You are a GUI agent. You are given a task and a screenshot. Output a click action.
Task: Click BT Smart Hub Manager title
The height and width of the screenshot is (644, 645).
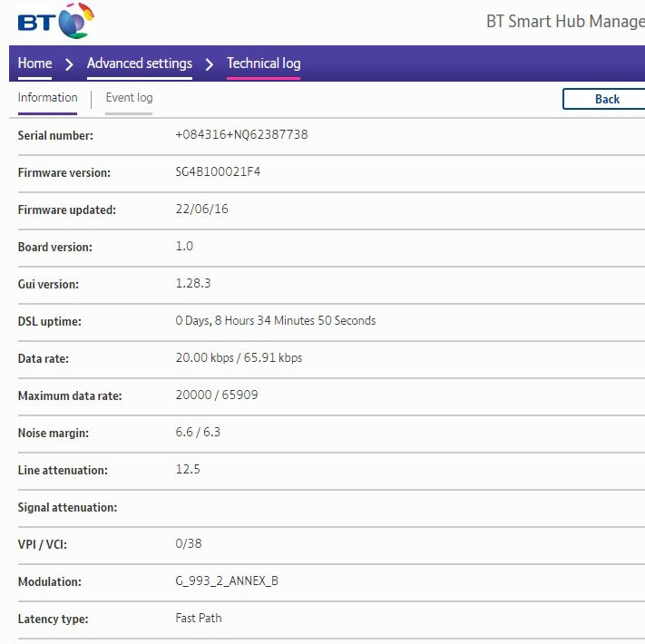(565, 22)
